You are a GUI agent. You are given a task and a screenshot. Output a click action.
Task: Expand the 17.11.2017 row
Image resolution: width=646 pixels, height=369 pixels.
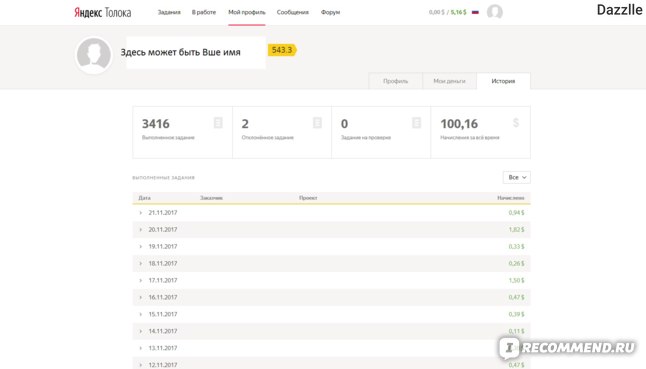[140, 280]
